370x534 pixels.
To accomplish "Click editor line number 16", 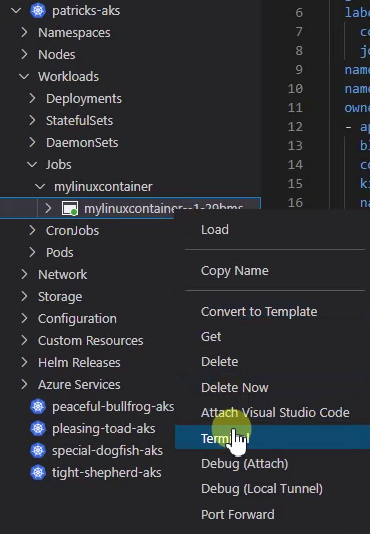I will coord(295,203).
